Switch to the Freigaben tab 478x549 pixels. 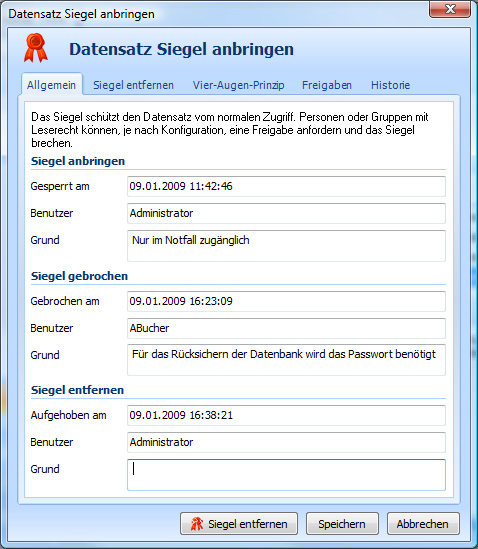[327, 85]
